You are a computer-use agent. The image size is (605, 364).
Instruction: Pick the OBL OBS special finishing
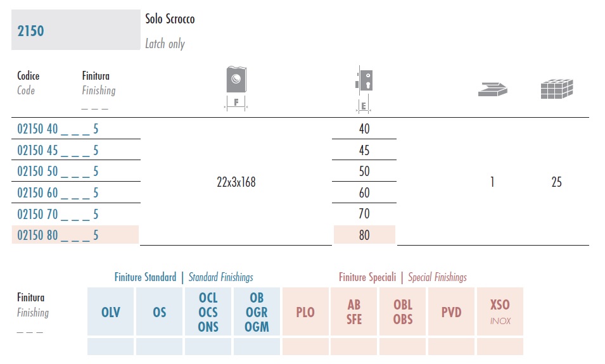(x=402, y=311)
